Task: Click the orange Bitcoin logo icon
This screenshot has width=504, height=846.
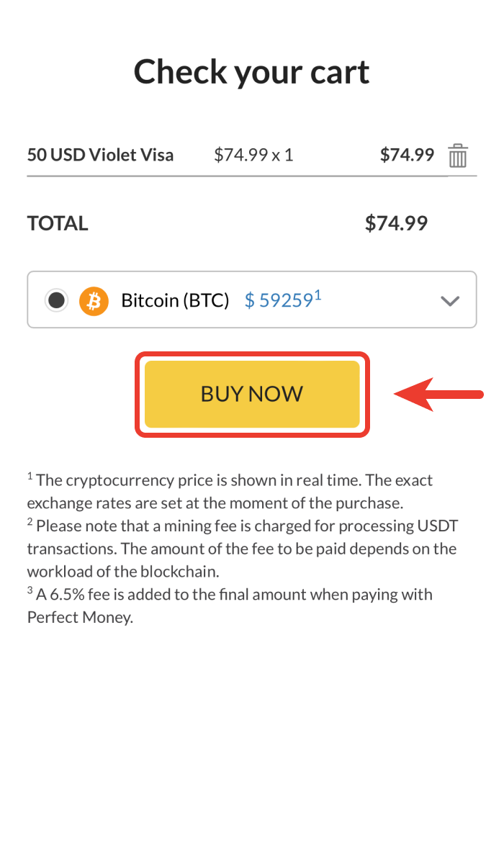Action: click(x=94, y=300)
